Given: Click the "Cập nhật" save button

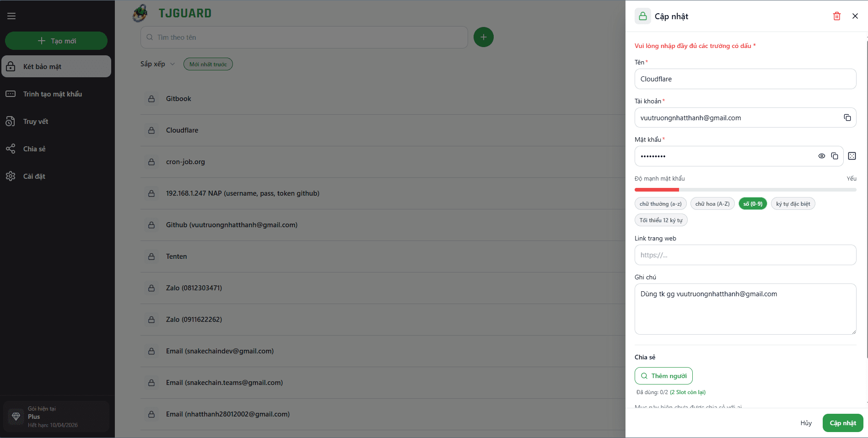Looking at the screenshot, I should coord(842,423).
